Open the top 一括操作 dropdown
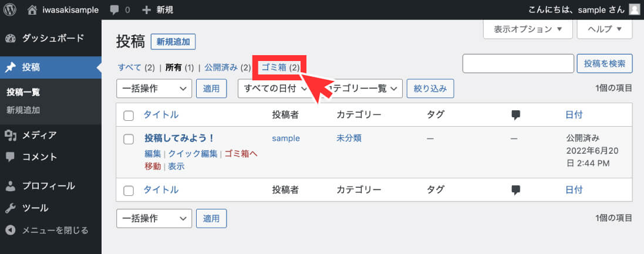Viewport: 644px width, 254px height. 154,89
